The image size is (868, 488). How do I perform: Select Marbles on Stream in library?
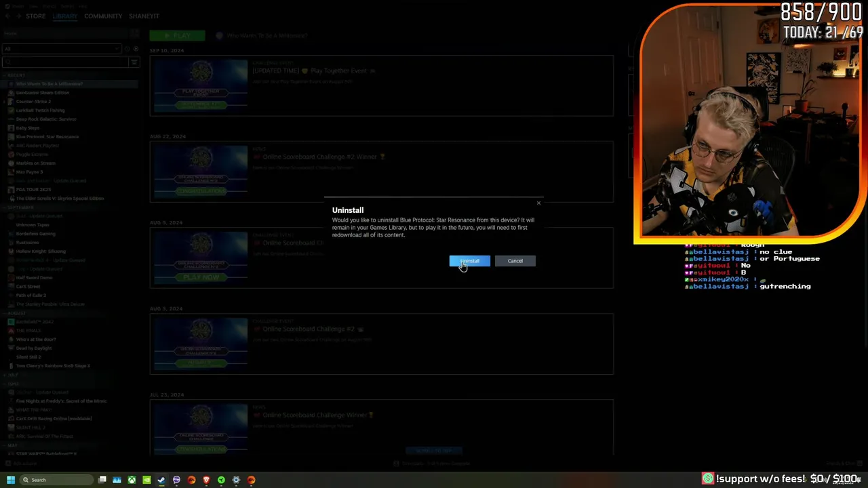(36, 163)
